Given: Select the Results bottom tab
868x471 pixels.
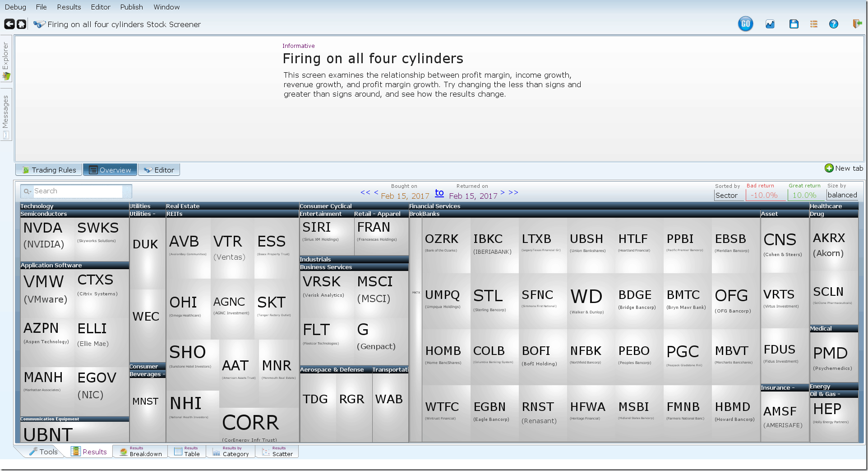Looking at the screenshot, I should click(89, 452).
